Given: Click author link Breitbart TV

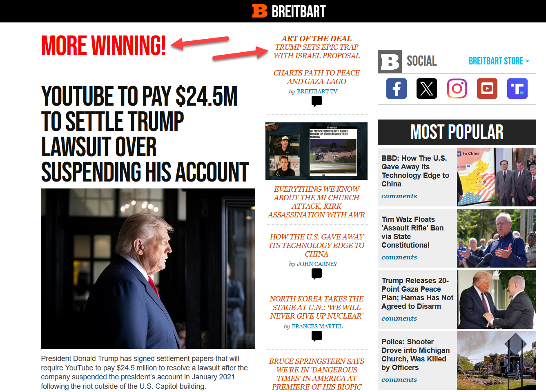Looking at the screenshot, I should [x=317, y=91].
